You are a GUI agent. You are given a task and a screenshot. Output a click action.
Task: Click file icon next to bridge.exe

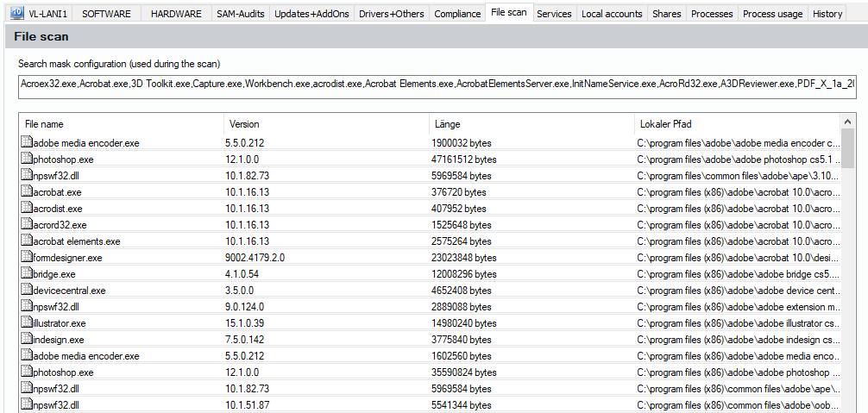(26, 273)
